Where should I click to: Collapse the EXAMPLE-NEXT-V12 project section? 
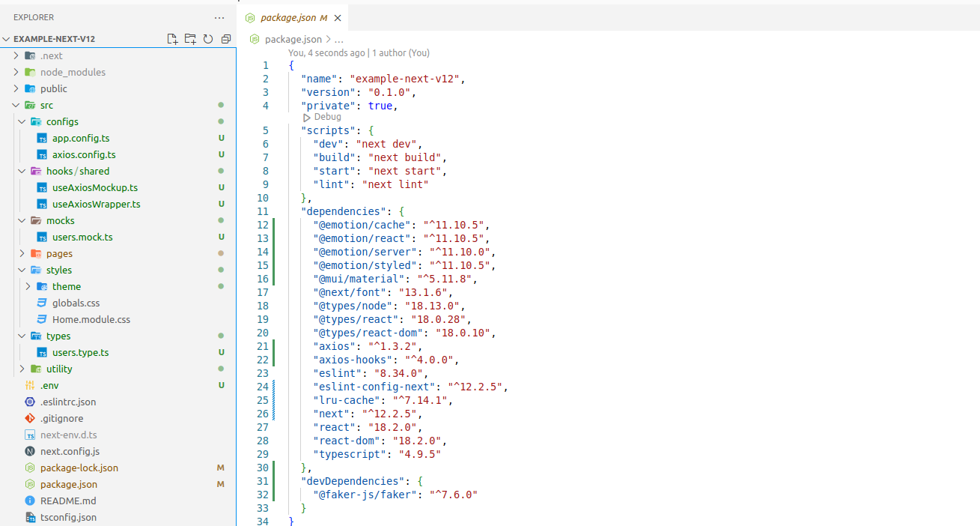pos(54,39)
